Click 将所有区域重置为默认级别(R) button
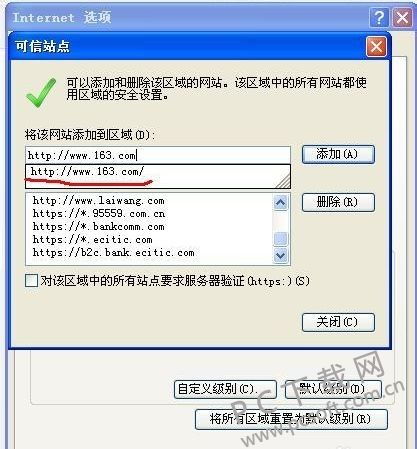The width and height of the screenshot is (417, 449). [x=291, y=419]
